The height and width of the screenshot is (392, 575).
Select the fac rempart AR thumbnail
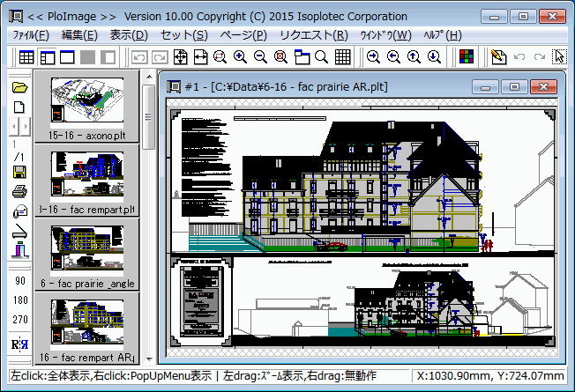[87, 328]
